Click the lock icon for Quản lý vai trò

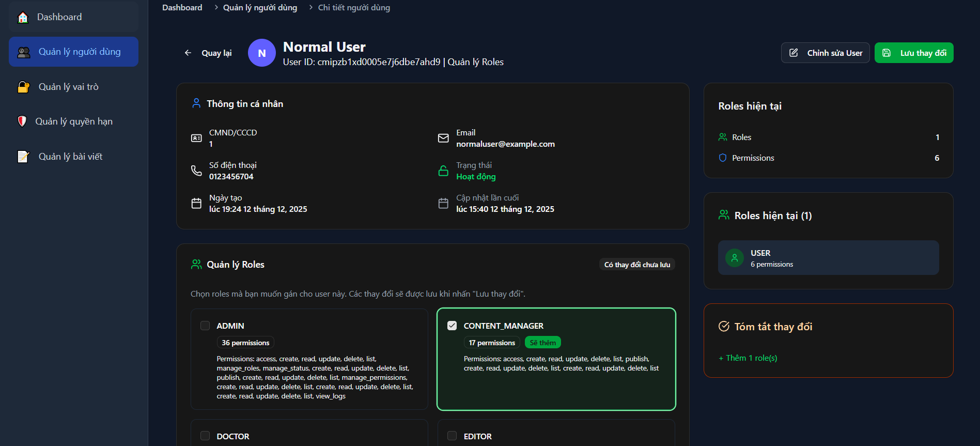click(x=23, y=87)
